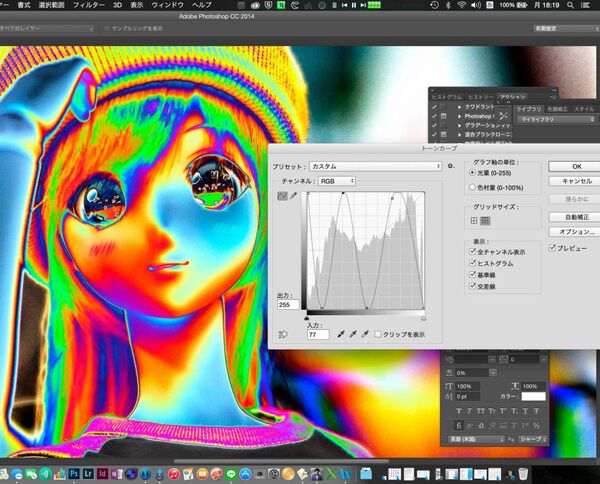This screenshot has height=484, width=600.
Task: Apply subscript text style
Action: point(514,411)
